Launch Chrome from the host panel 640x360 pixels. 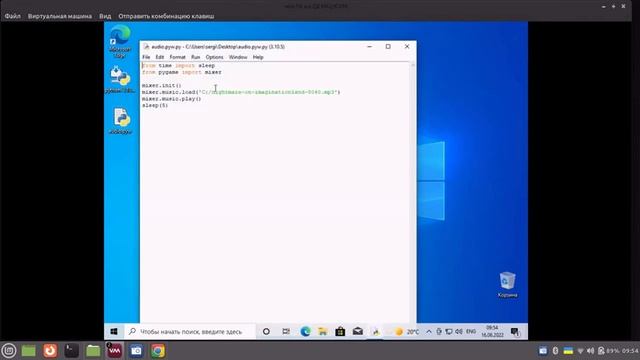point(158,351)
